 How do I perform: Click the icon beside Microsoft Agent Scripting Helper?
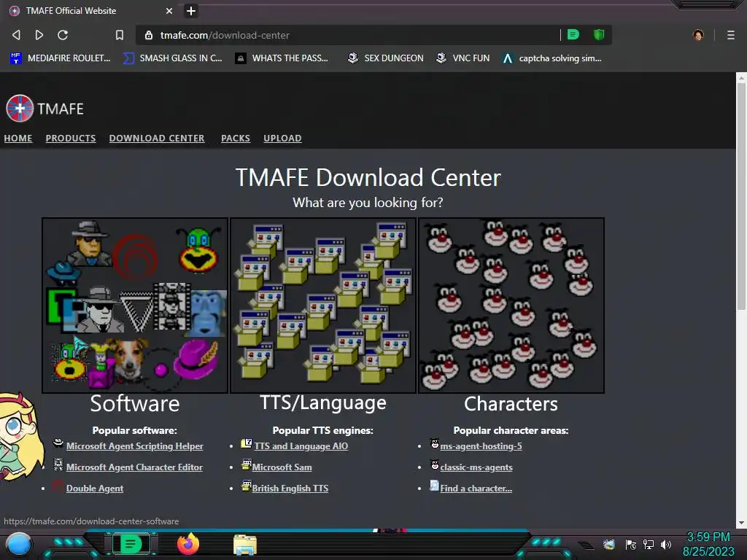tap(58, 443)
